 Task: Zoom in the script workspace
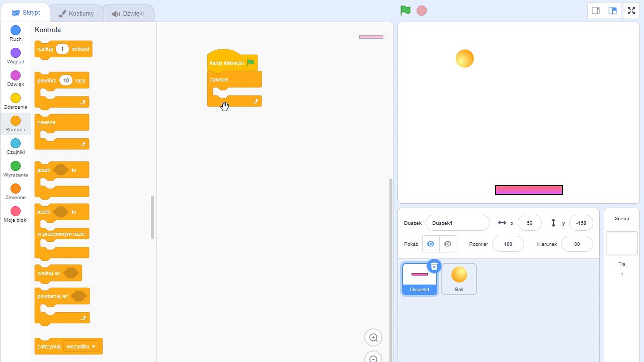click(x=373, y=338)
